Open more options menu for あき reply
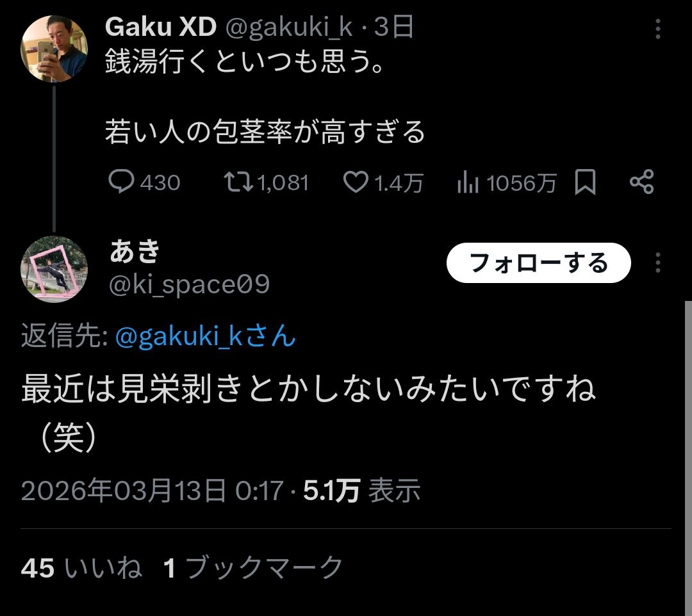The image size is (692, 616). tap(657, 263)
